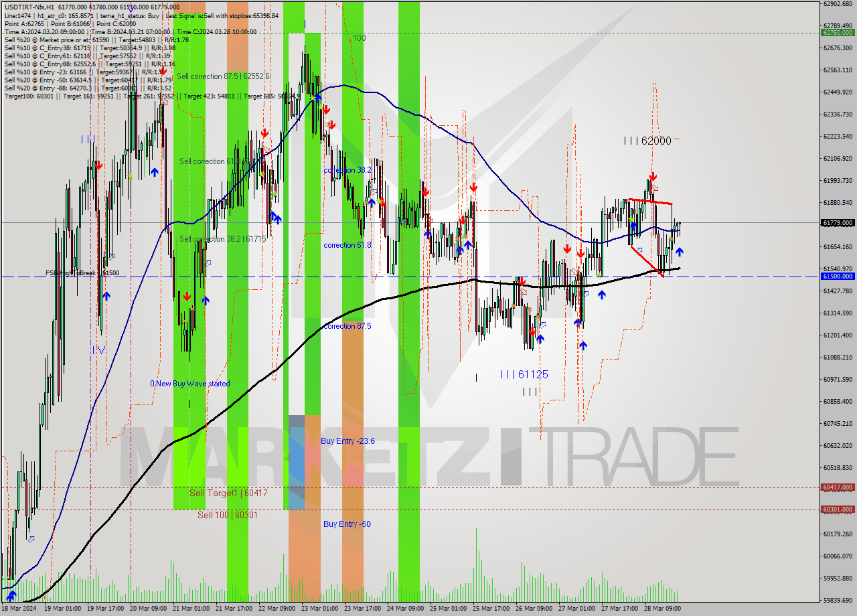Click the 'I I I 62000' level label

point(647,141)
